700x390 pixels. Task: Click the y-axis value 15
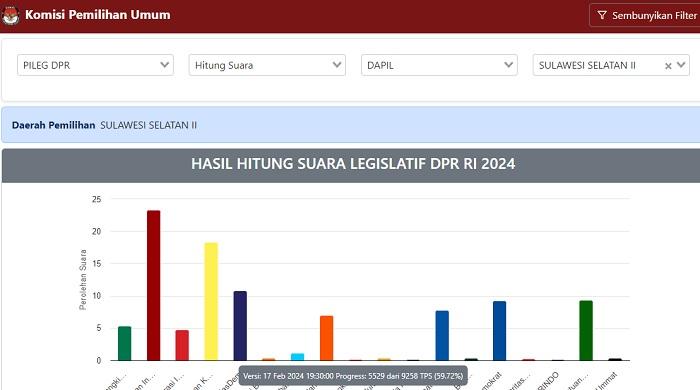[x=96, y=264]
